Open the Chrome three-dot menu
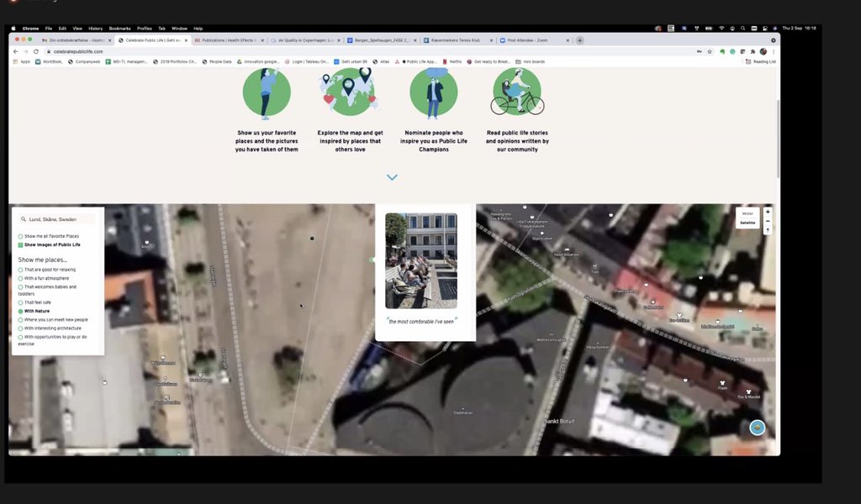The image size is (861, 504). [774, 51]
